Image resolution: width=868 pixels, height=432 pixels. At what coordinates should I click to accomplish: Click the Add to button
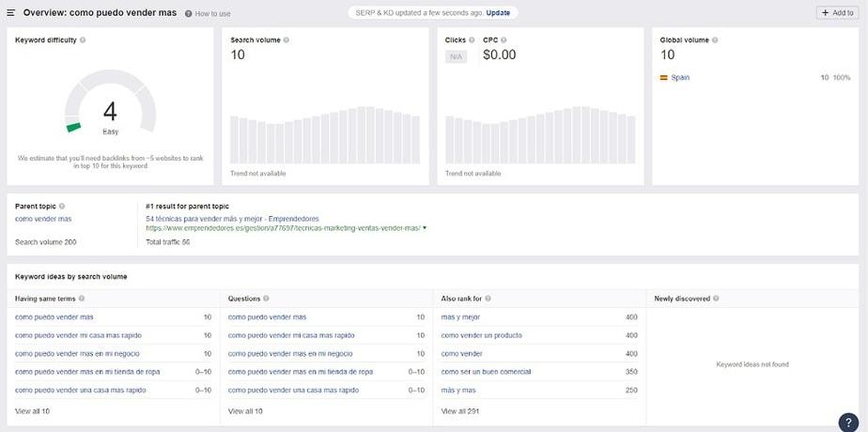click(836, 13)
